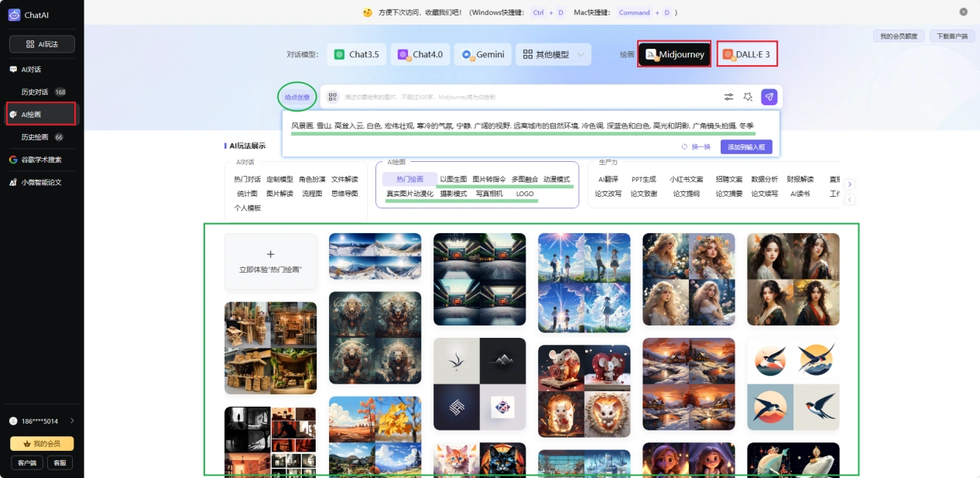
Task: Click 换一换 to refresh the suggestion
Action: 696,146
